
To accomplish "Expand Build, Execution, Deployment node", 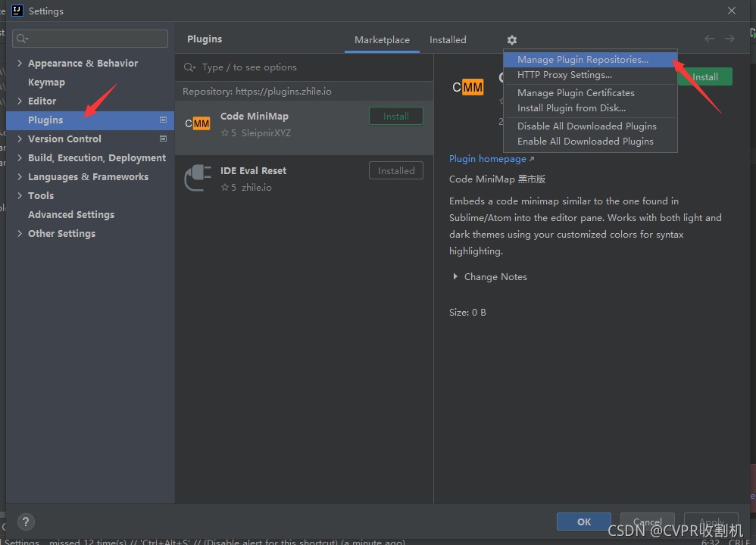I will (20, 157).
